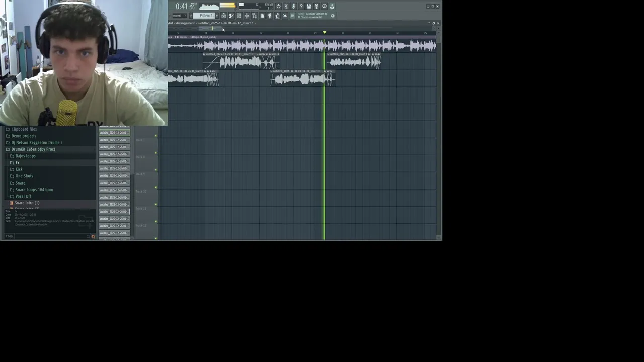644x362 pixels.
Task: Click the circular arrow icon in top toolbar
Action: point(279,6)
